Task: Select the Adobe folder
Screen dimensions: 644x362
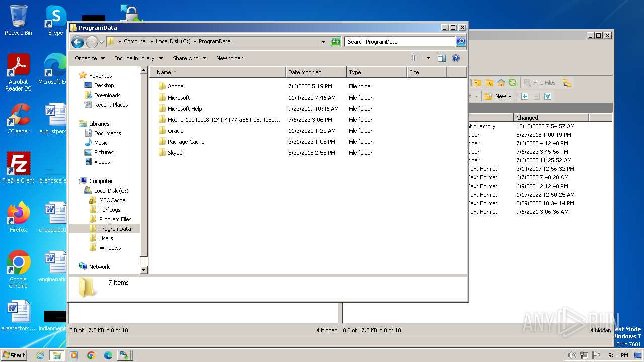Action: point(175,86)
